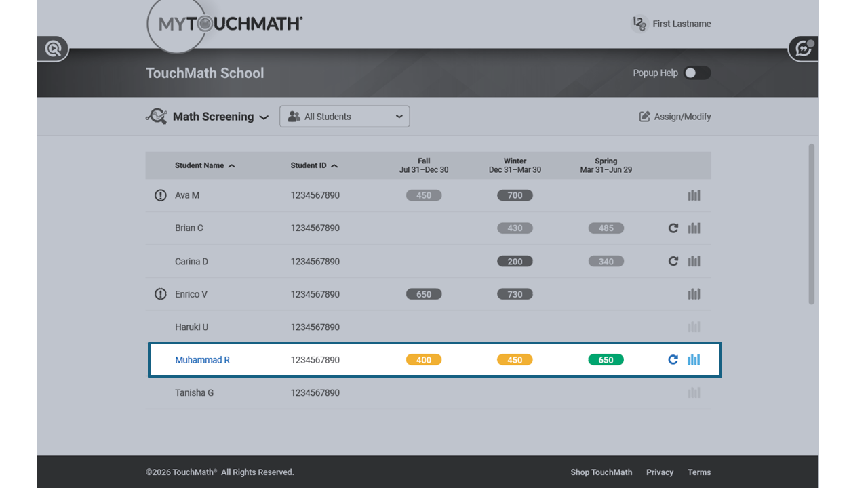Select Enrico V's Winter score 730
Image resolution: width=868 pixels, height=488 pixels.
(x=515, y=294)
